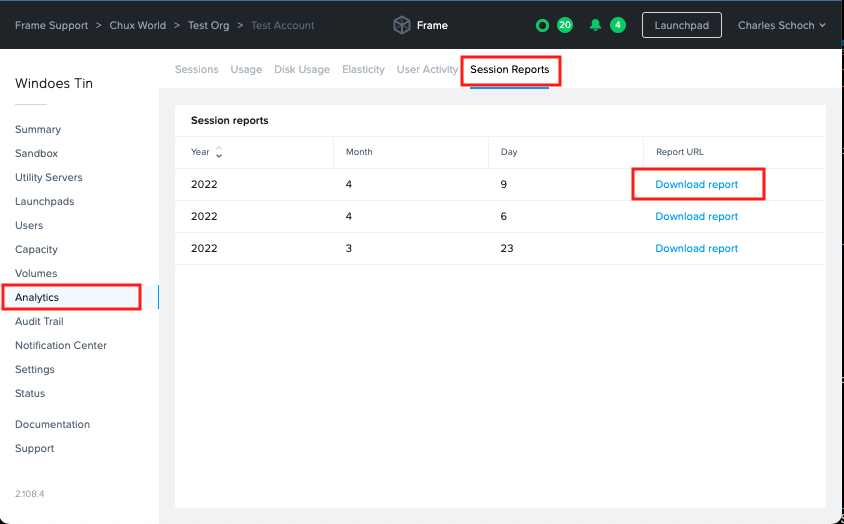The height and width of the screenshot is (524, 844).
Task: Click the green 4 notification badge
Action: pos(618,25)
